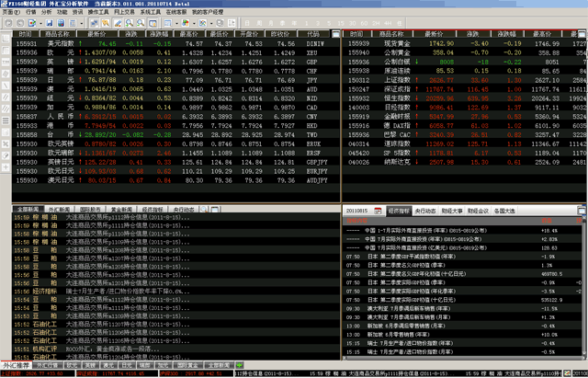Open the 页面 menu

pos(11,12)
